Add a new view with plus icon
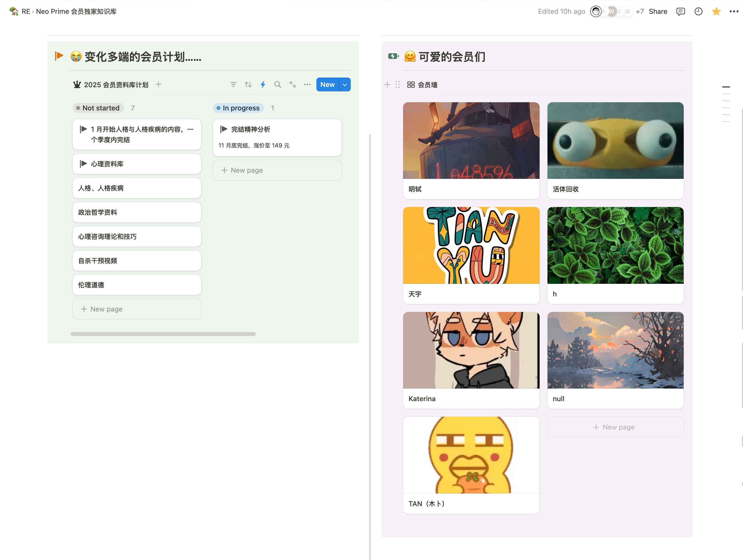 click(158, 84)
